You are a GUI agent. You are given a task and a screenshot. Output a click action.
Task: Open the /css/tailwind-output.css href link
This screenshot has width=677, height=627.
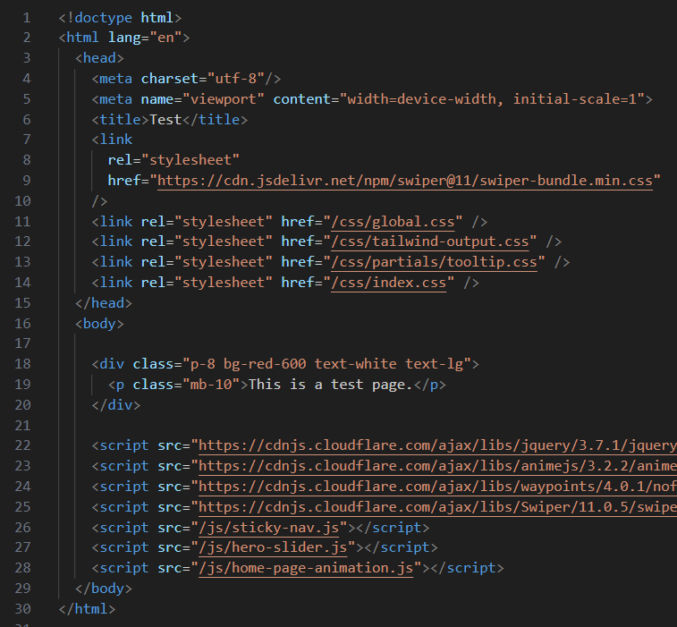[430, 241]
